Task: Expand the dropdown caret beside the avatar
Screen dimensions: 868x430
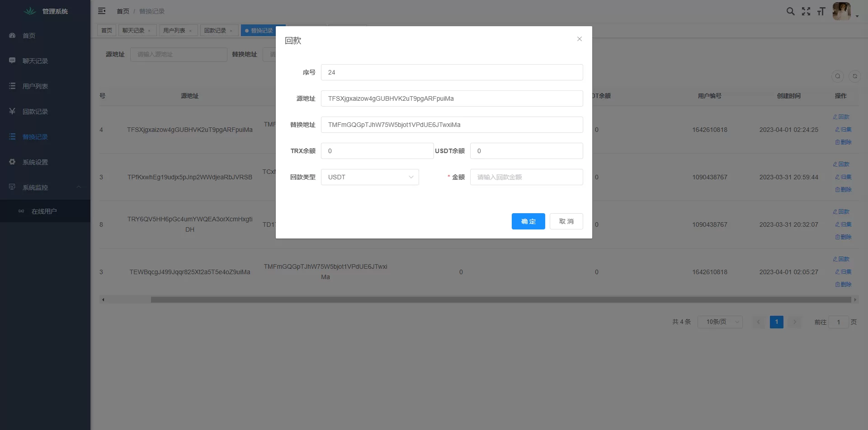Action: coord(857,16)
